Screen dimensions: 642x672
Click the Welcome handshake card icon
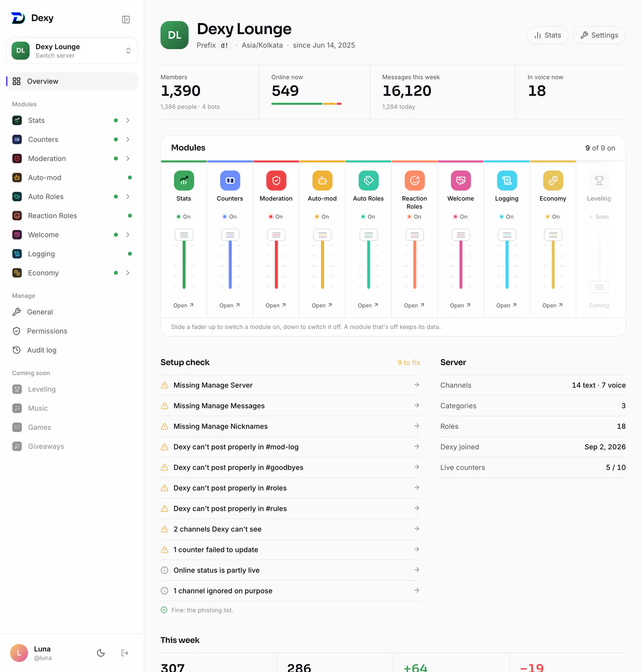tap(461, 181)
